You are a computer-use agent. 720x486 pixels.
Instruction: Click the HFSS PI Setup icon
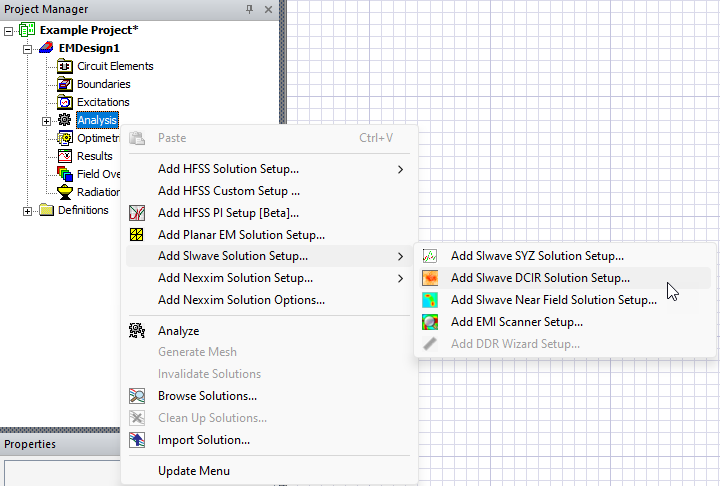click(x=137, y=213)
